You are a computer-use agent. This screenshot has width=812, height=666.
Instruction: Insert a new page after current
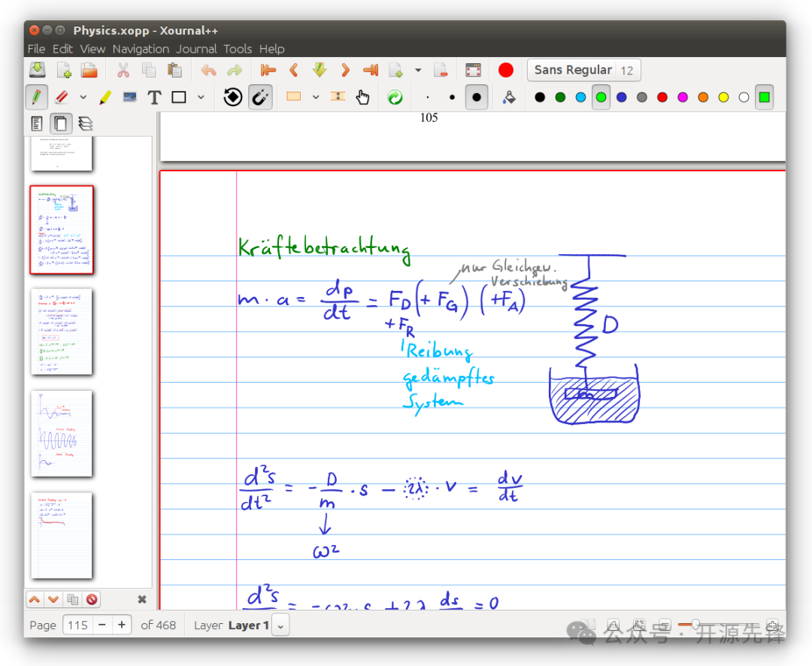pyautogui.click(x=395, y=70)
